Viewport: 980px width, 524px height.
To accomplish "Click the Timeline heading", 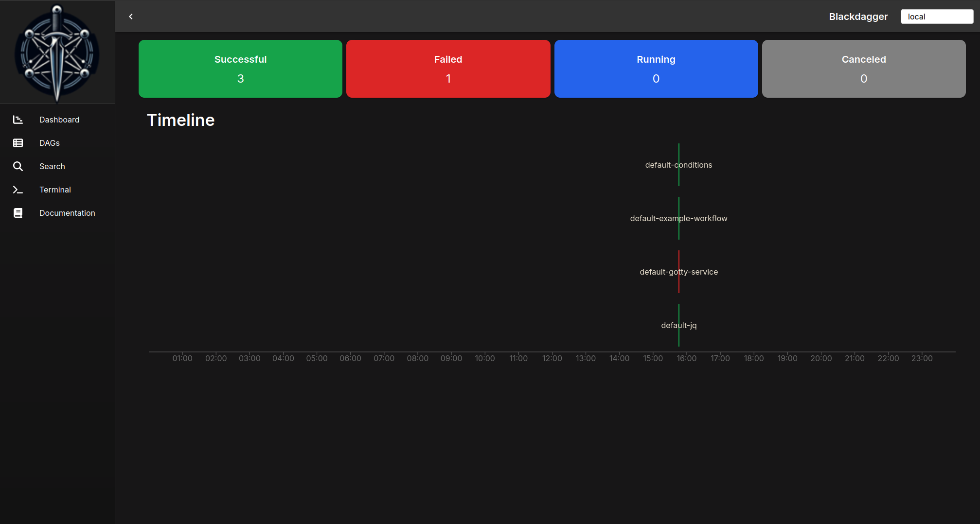I will point(180,120).
